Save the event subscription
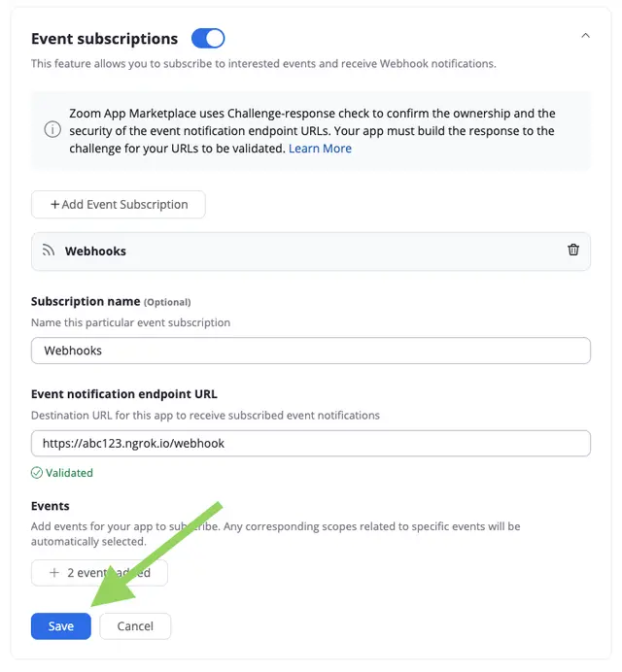 61,626
